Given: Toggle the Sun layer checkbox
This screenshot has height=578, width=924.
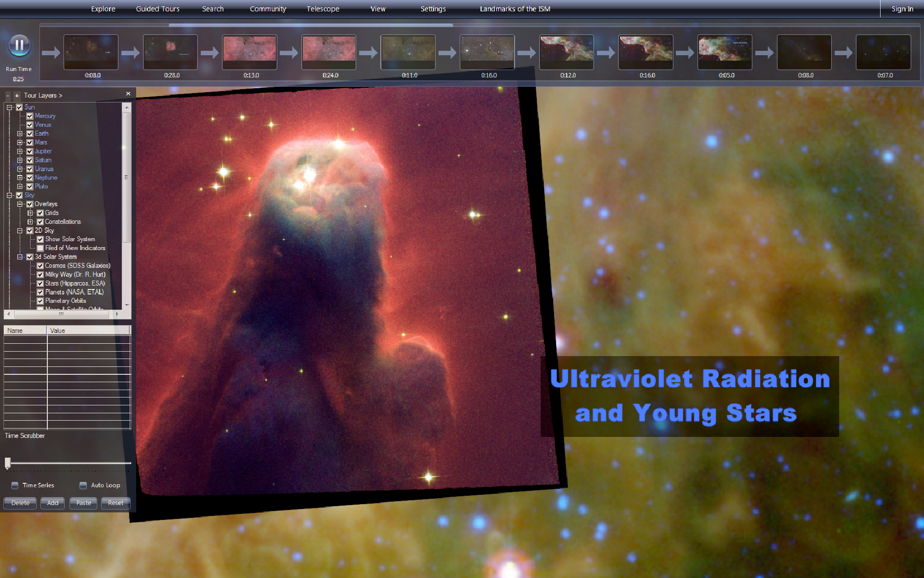Looking at the screenshot, I should pos(19,107).
